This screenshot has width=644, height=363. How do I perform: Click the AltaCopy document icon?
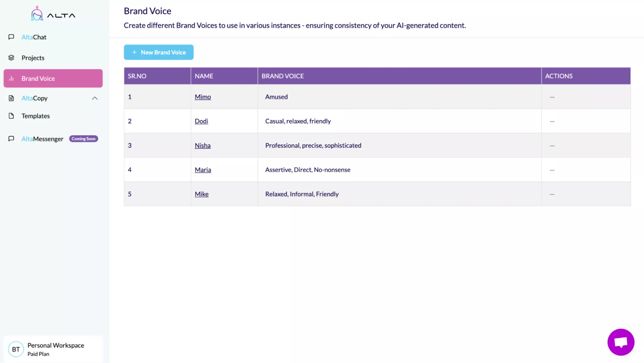coord(11,98)
